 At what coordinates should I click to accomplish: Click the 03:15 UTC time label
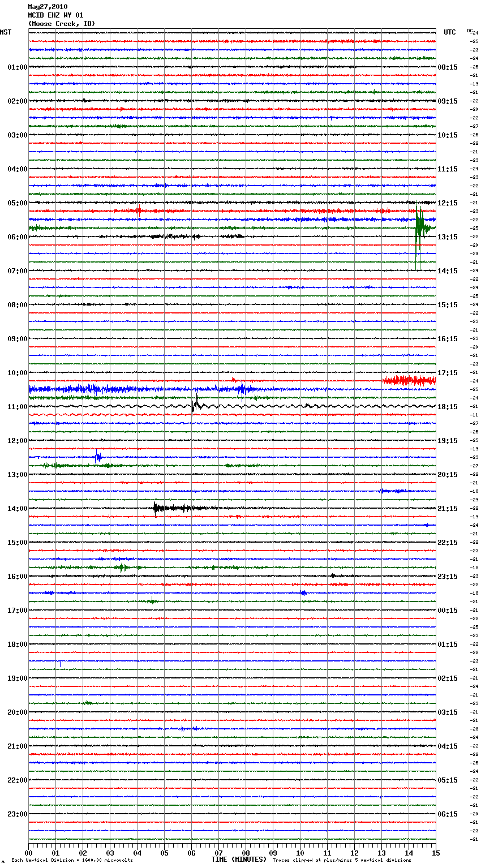pyautogui.click(x=448, y=712)
